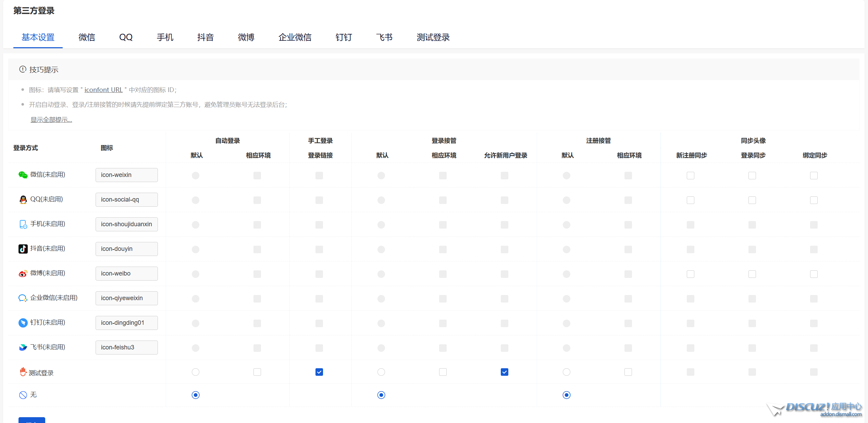868x423 pixels.
Task: Click the Douyin icon next to 抖音(未启用)
Action: point(23,249)
